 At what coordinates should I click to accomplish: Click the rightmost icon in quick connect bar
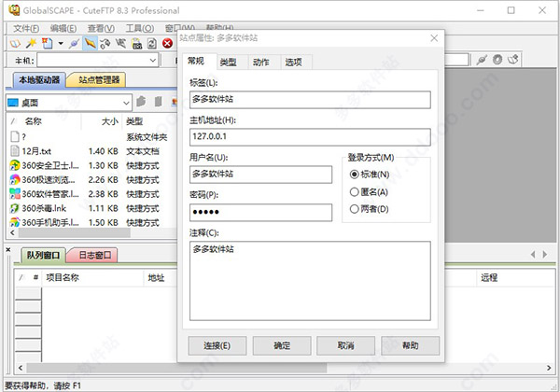513,60
